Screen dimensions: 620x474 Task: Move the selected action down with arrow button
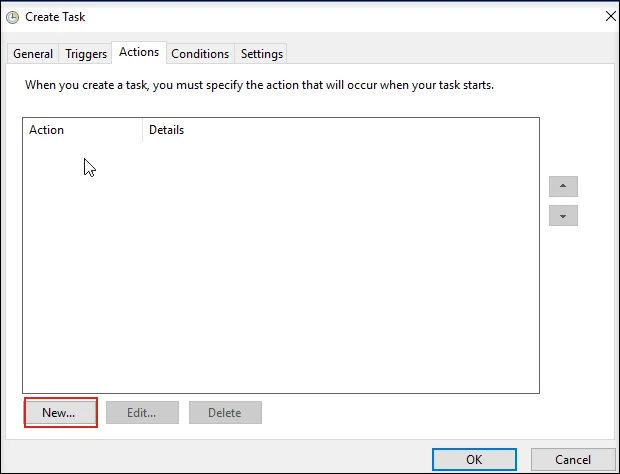click(x=563, y=216)
